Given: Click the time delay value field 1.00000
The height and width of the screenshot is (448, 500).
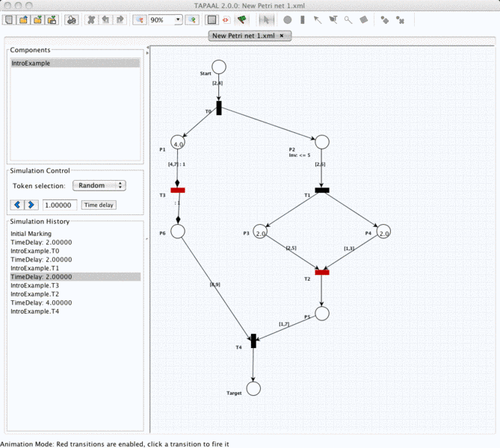Looking at the screenshot, I should tap(60, 205).
